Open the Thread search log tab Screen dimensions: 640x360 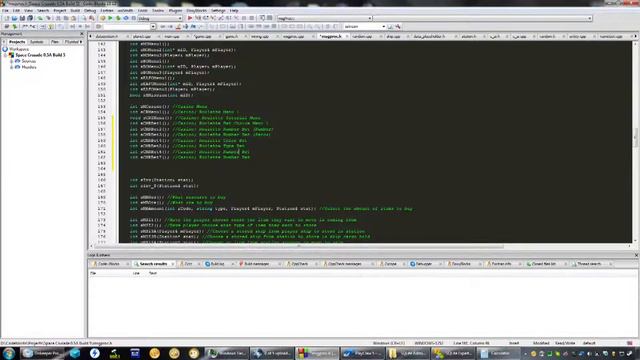coord(589,264)
